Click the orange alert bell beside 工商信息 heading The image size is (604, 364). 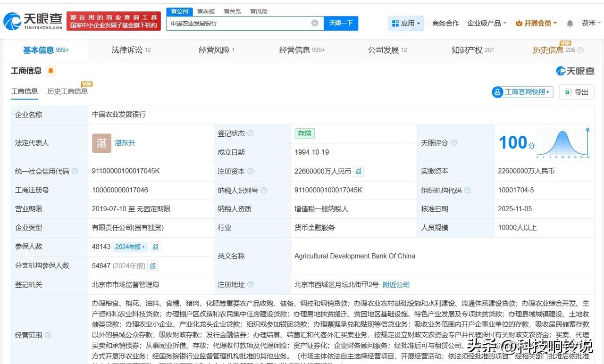[x=50, y=71]
